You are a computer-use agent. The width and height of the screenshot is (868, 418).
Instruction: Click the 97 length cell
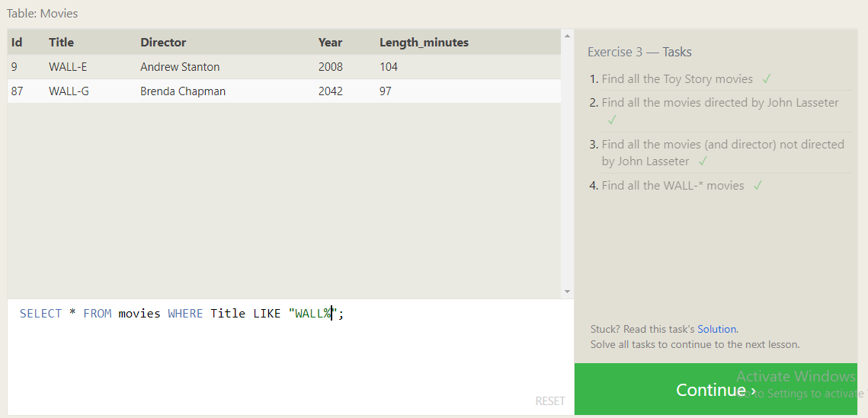click(386, 91)
